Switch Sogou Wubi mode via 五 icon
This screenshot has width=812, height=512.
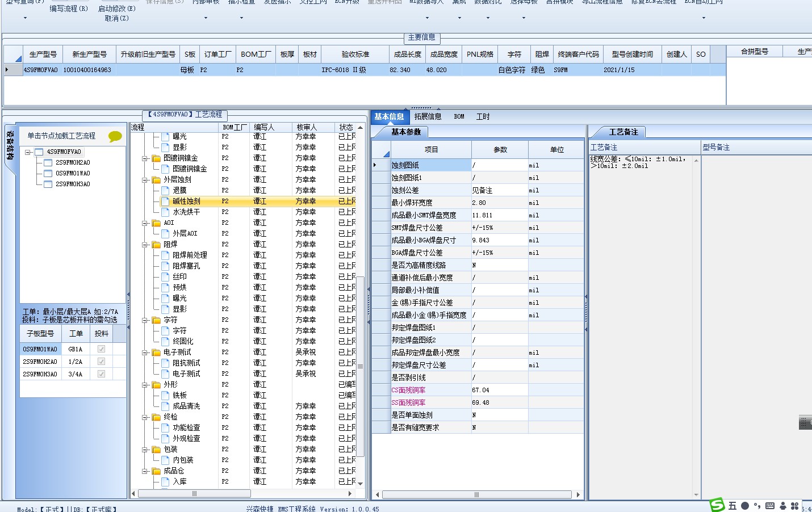(x=733, y=506)
